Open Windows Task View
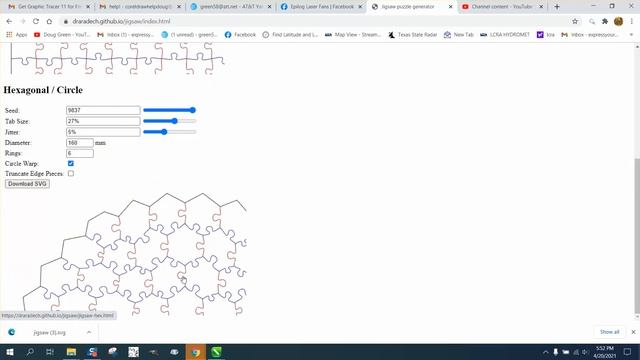 point(50,352)
